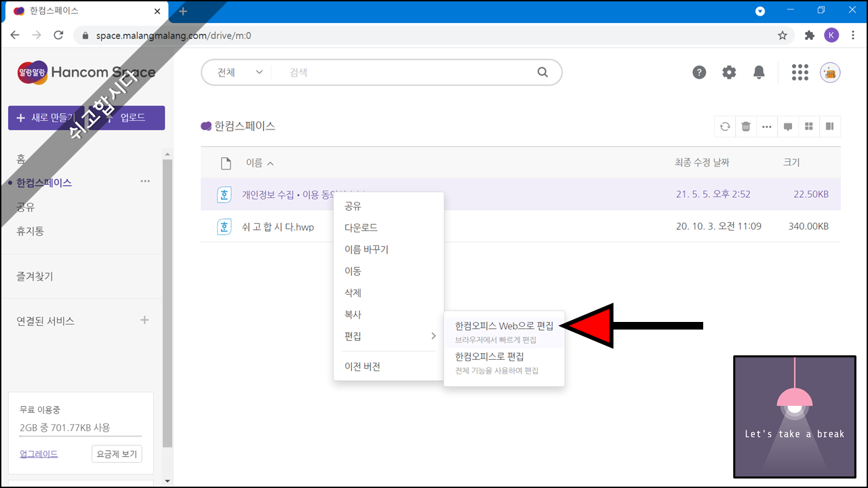Screen dimensions: 868x488
Task: Reload the browser page
Action: [x=58, y=35]
